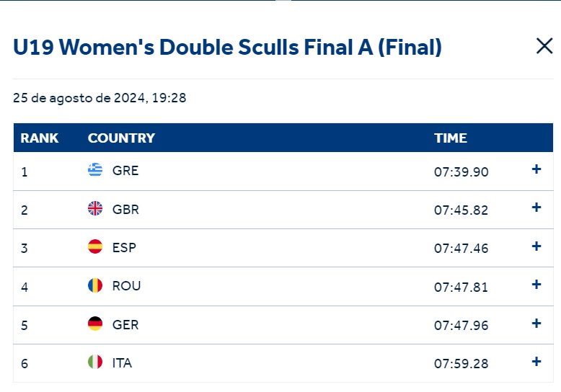Close the Double Sculls results dialog
This screenshot has width=561, height=392.
click(x=544, y=47)
